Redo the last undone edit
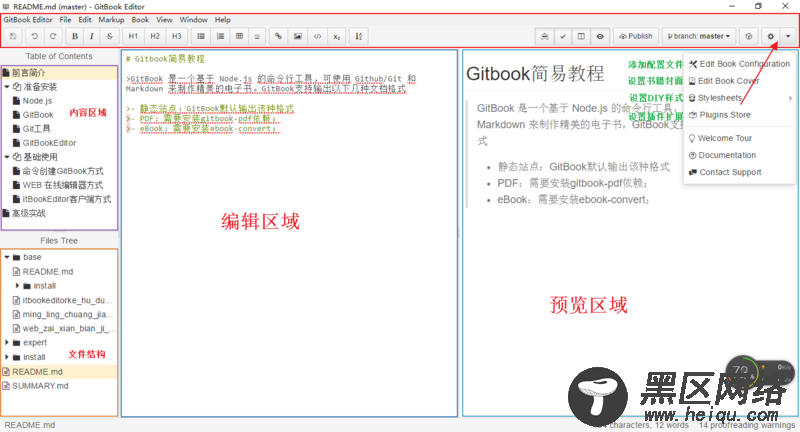Viewport: 800px width, 432px height. [53, 36]
